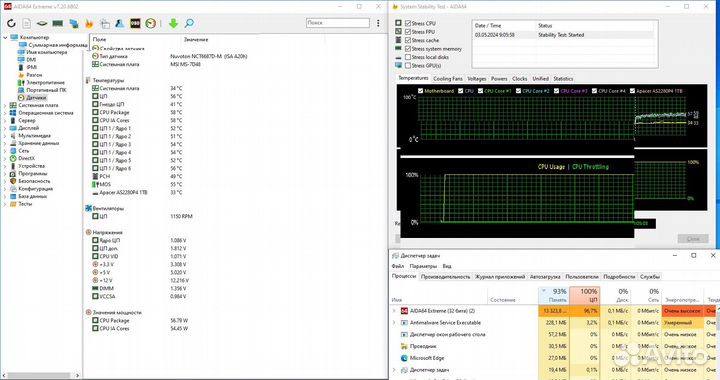Expand Операционная система tree node

tap(5, 113)
